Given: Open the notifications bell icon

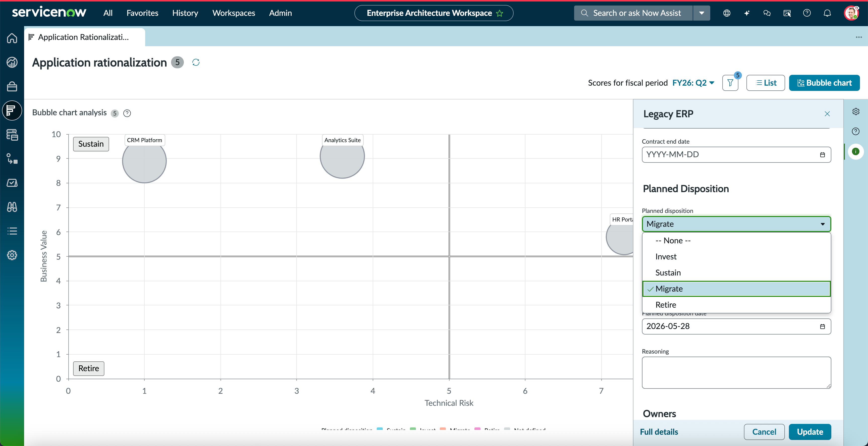Looking at the screenshot, I should (827, 13).
